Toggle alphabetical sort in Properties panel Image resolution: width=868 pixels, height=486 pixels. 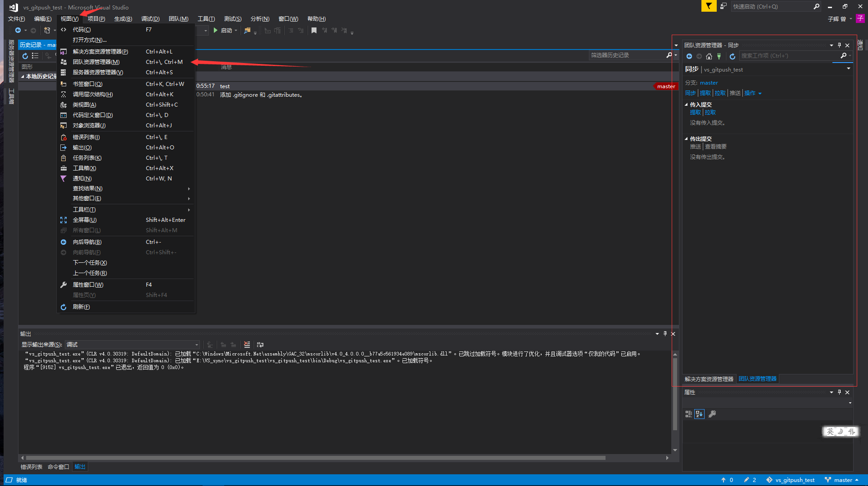click(699, 414)
